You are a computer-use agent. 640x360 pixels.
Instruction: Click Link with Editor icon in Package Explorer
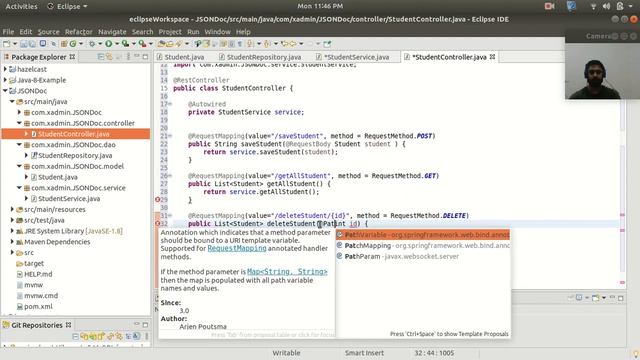click(x=109, y=57)
